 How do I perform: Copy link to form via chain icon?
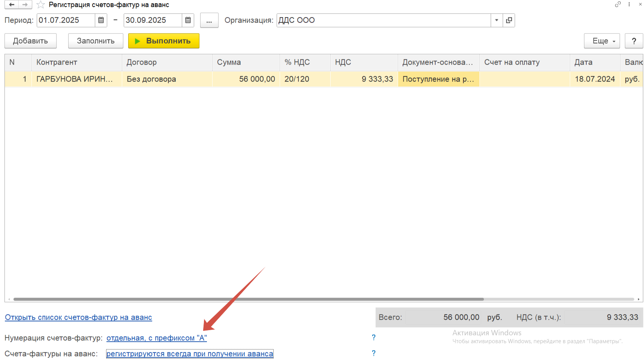coord(618,5)
